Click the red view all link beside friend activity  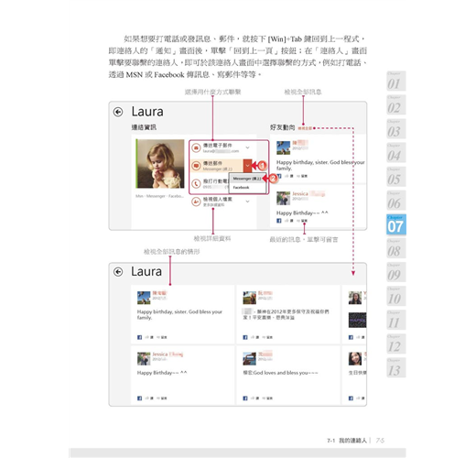[x=305, y=128]
